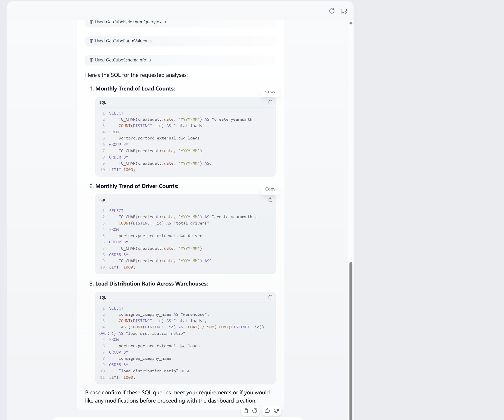Screen dimensions: 504x420
Task: Click the Copy tooltip above Driver Counts block
Action: [x=270, y=189]
